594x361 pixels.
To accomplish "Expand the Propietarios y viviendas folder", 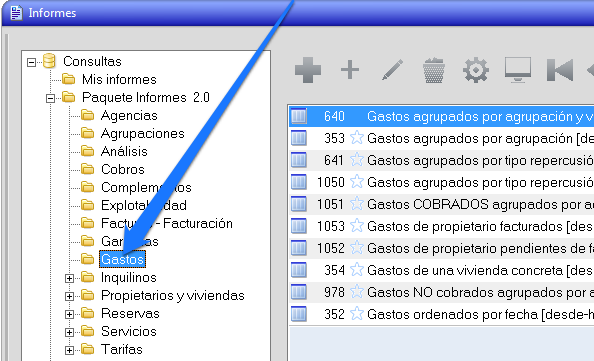I will point(69,296).
